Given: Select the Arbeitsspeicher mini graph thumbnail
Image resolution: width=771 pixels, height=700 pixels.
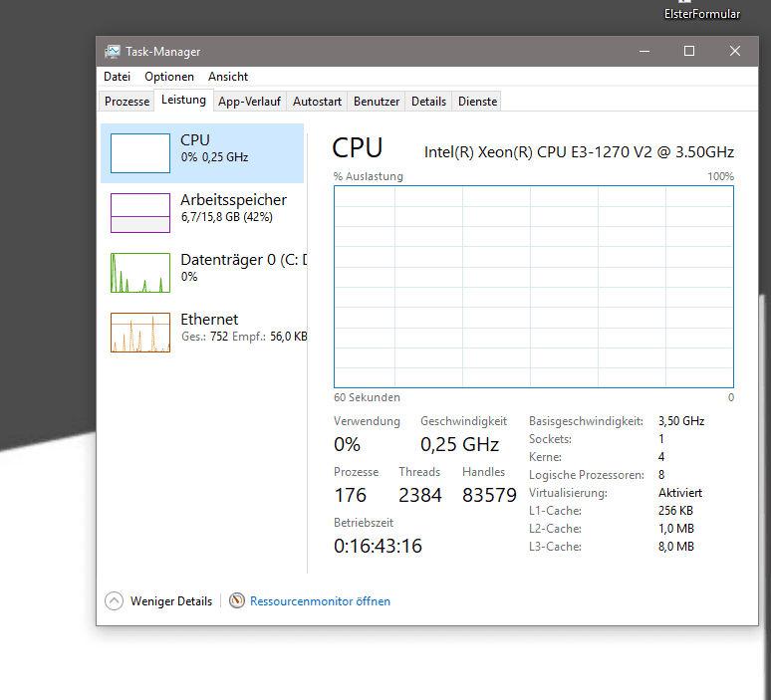Looking at the screenshot, I should (x=140, y=213).
